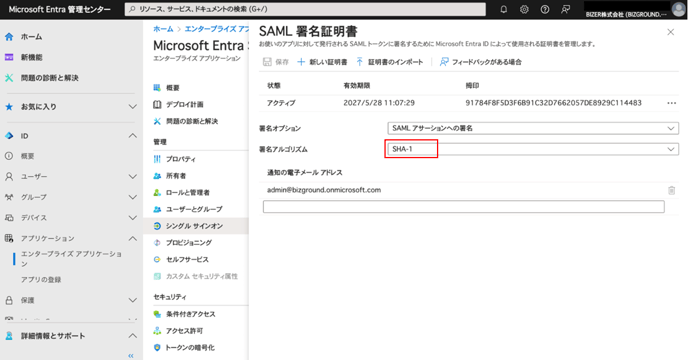The height and width of the screenshot is (360, 688).
Task: Click the certificate thumbprint value
Action: click(553, 103)
